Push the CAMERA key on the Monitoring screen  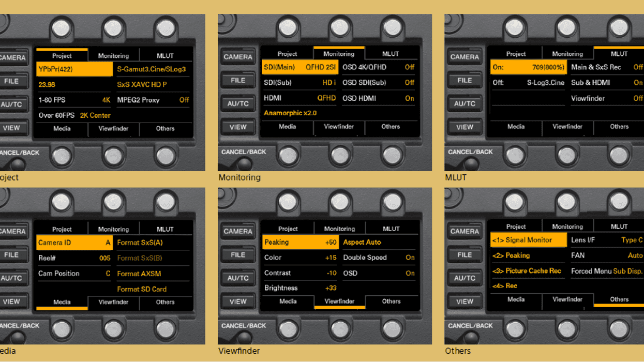(x=238, y=57)
